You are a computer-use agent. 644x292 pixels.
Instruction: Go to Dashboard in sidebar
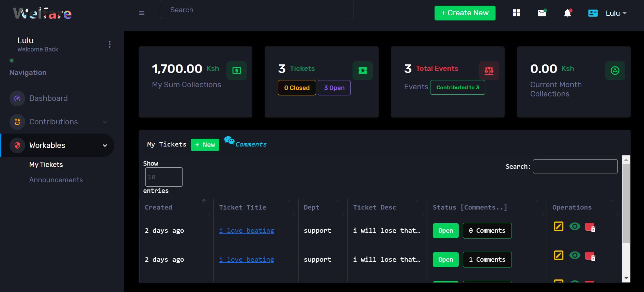coord(48,98)
